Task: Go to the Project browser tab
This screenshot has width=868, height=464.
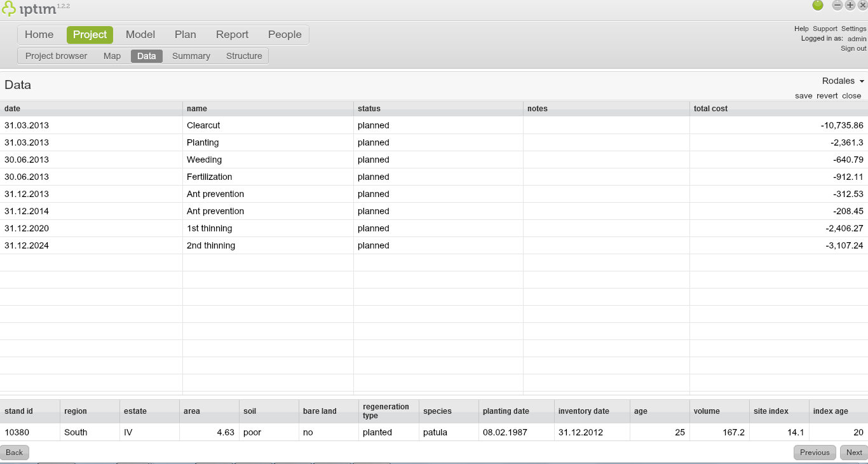Action: [56, 56]
